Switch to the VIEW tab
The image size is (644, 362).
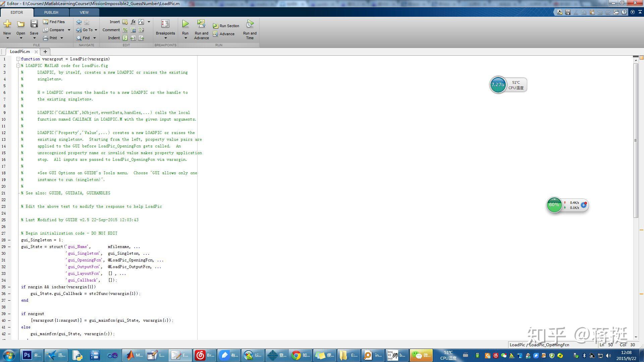(84, 12)
